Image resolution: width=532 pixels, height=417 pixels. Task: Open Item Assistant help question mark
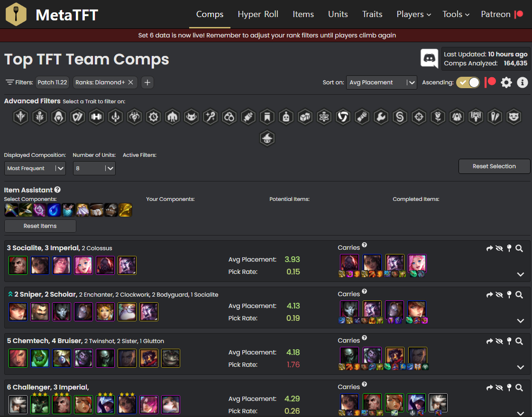click(x=57, y=190)
